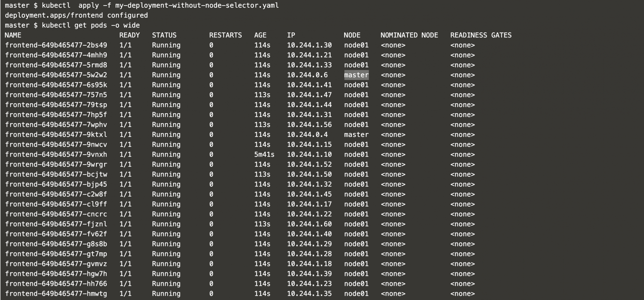Viewport: 644px width, 300px height.
Task: Select pod name frontend-649b465477-hh766
Action: pos(56,284)
